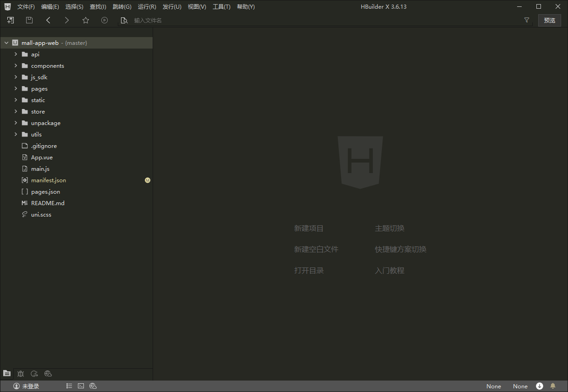Open the terminal icon in status bar
568x392 pixels.
[81, 386]
